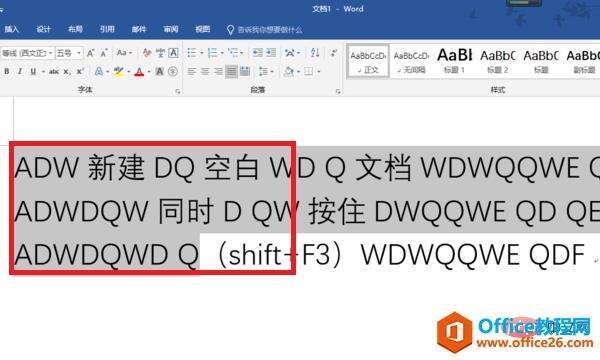This screenshot has width=600, height=360.
Task: Open font color dropdown arrow
Action: (x=149, y=72)
